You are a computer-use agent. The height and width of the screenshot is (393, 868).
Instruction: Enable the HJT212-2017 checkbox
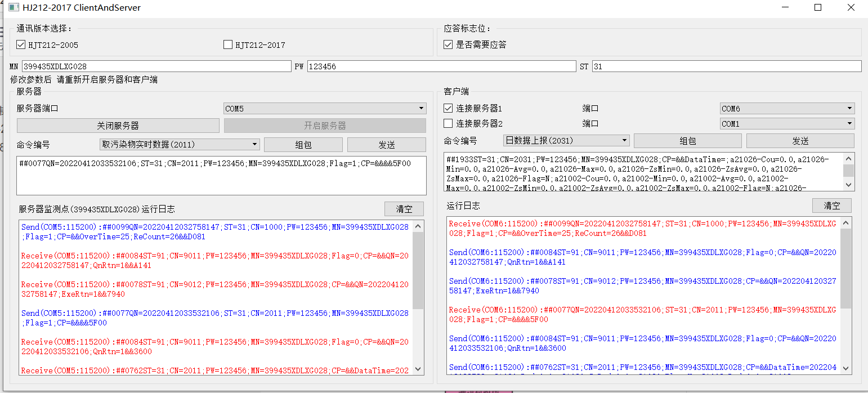click(228, 44)
